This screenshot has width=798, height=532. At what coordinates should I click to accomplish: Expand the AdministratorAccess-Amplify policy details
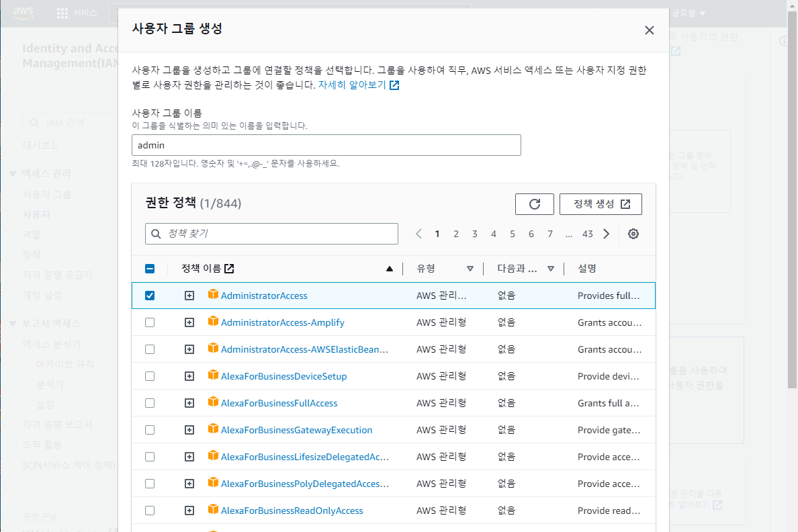point(189,323)
